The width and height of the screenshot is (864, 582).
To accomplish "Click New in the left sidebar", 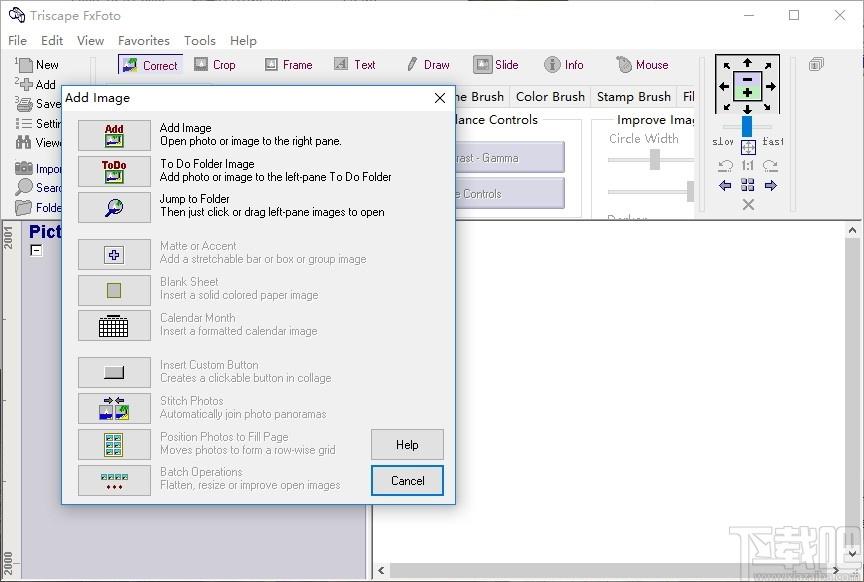I will (x=37, y=65).
